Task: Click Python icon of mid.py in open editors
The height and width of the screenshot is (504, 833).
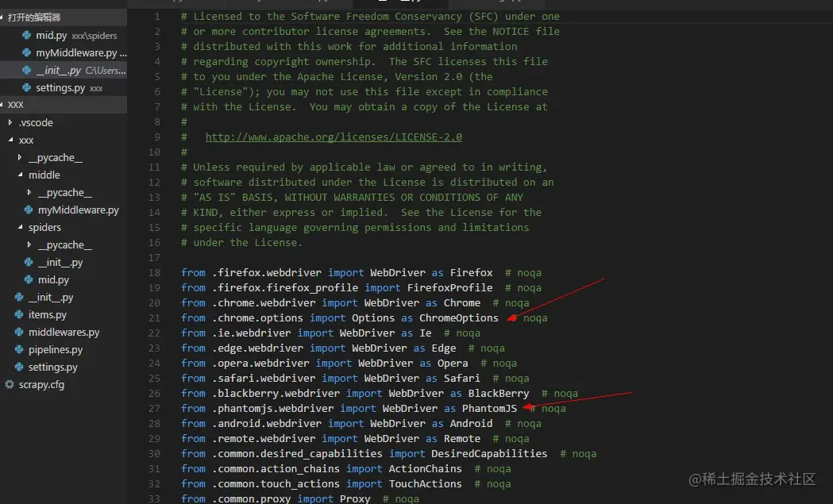Action: tap(26, 36)
